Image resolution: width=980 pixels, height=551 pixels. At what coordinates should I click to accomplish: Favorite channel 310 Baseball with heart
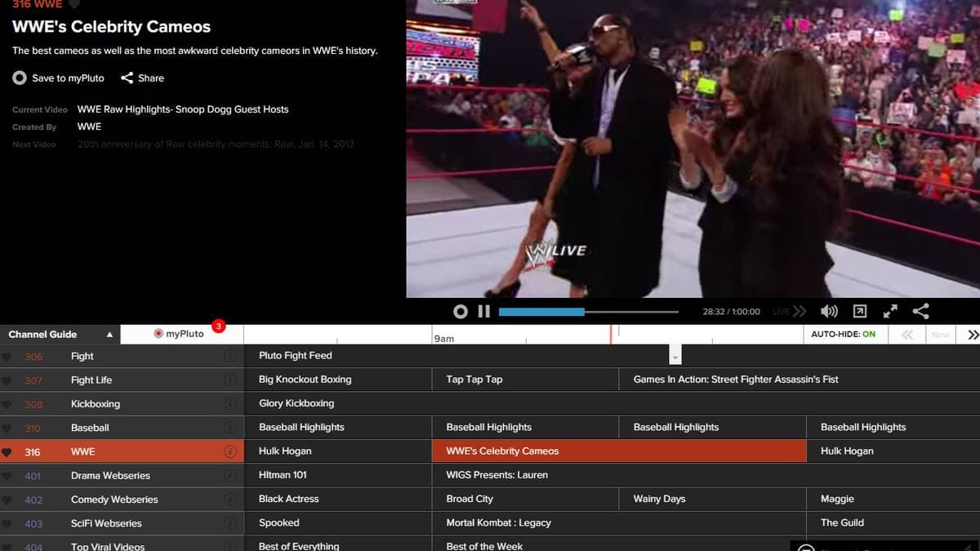coord(7,428)
